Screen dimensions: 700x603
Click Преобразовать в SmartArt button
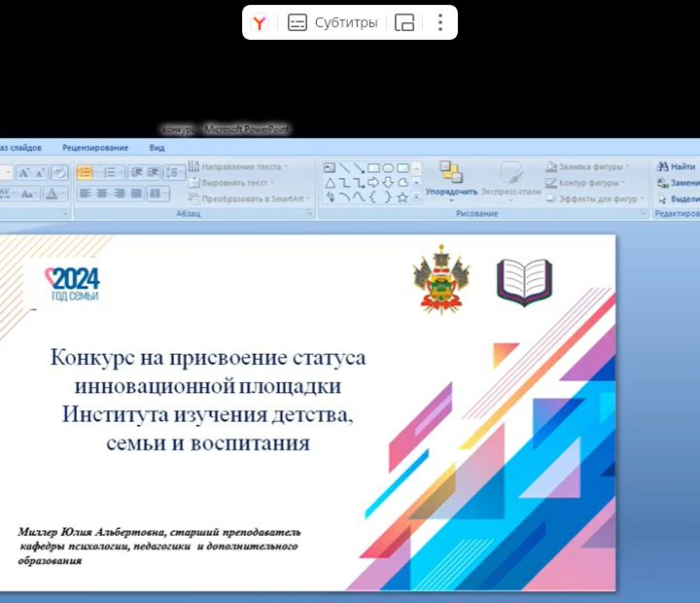point(249,198)
